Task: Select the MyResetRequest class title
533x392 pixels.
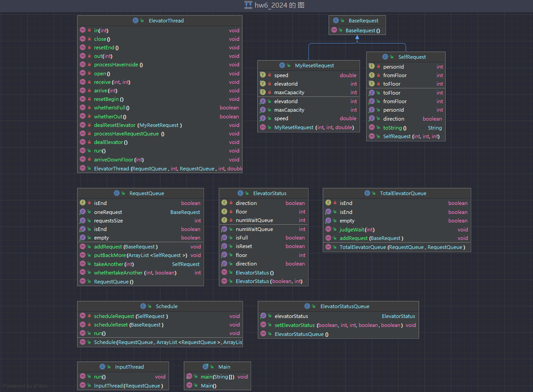Action: click(x=314, y=65)
